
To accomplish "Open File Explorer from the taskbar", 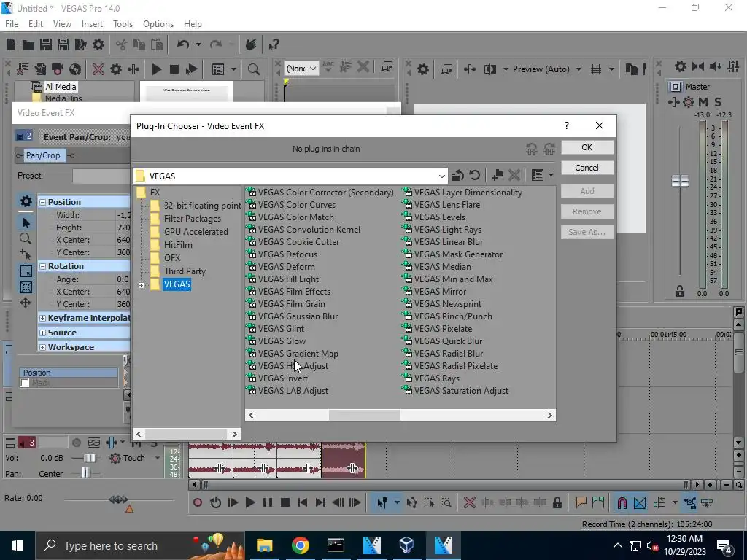I will click(x=264, y=545).
